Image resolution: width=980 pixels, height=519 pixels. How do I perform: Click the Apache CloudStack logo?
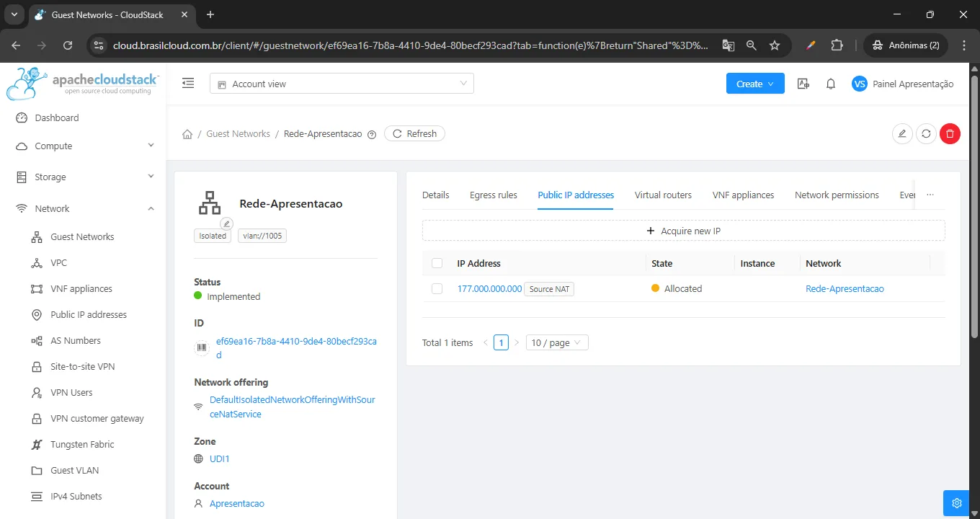(x=83, y=83)
